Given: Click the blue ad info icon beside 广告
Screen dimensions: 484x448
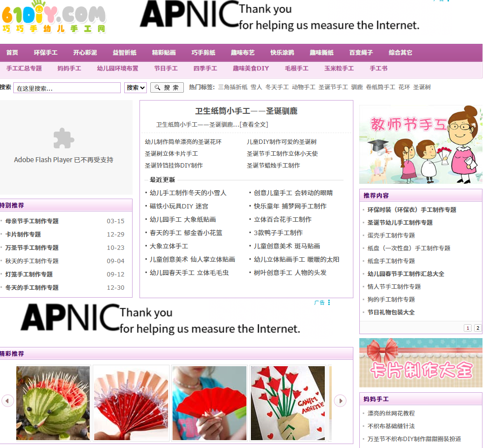Looking at the screenshot, I should (x=329, y=303).
